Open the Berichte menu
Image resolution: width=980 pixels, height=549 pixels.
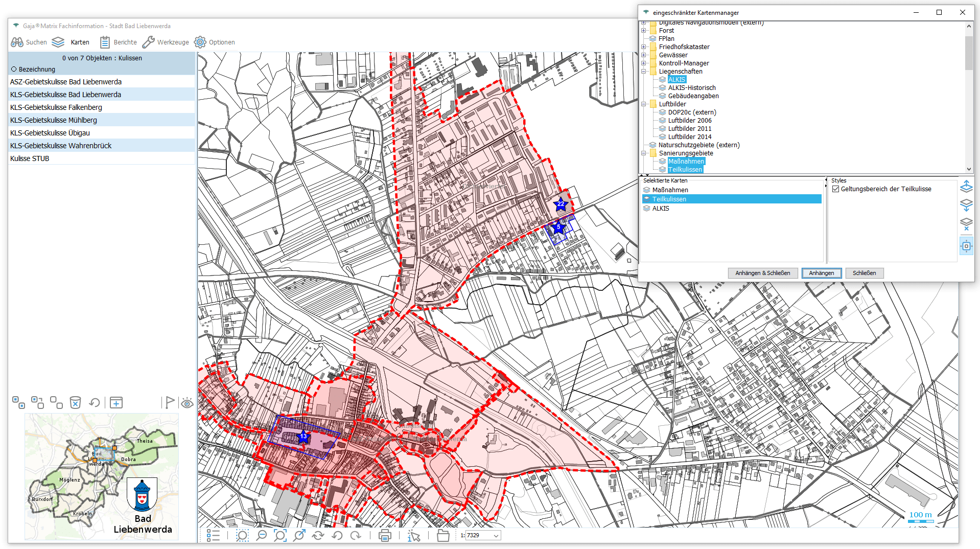(x=119, y=42)
